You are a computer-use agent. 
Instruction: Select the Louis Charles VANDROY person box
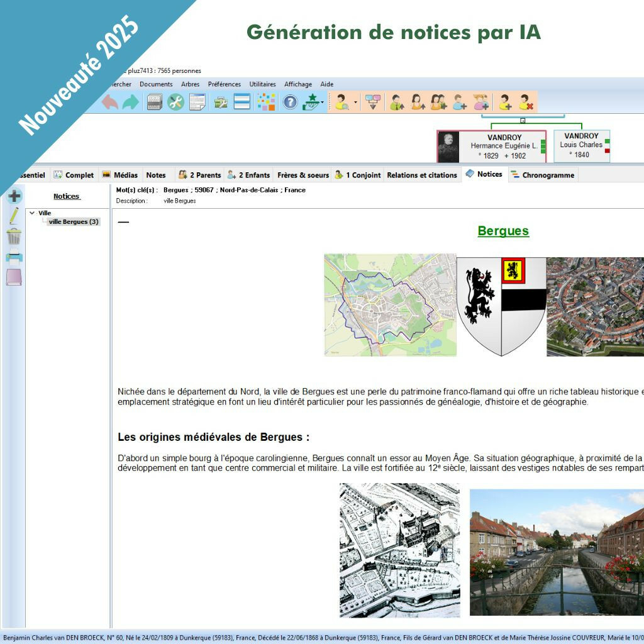tap(581, 146)
